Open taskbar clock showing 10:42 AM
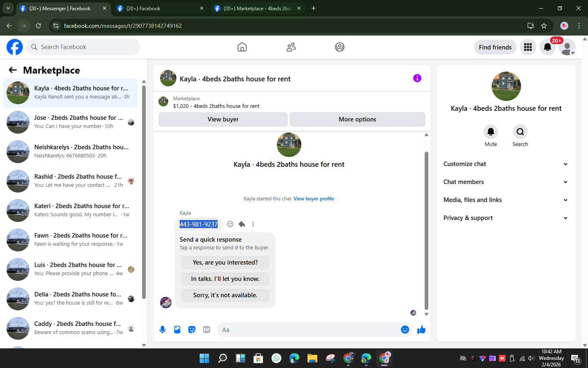The image size is (588, 368). 551,358
